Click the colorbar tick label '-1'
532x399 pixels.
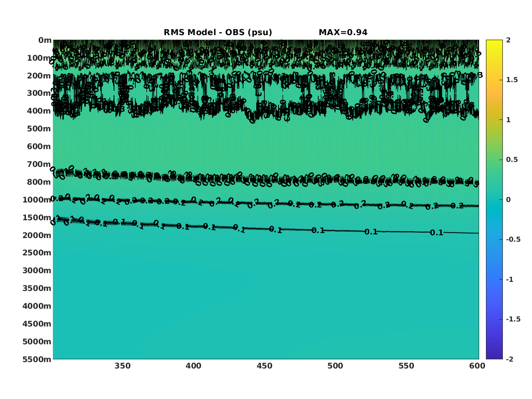coord(510,280)
